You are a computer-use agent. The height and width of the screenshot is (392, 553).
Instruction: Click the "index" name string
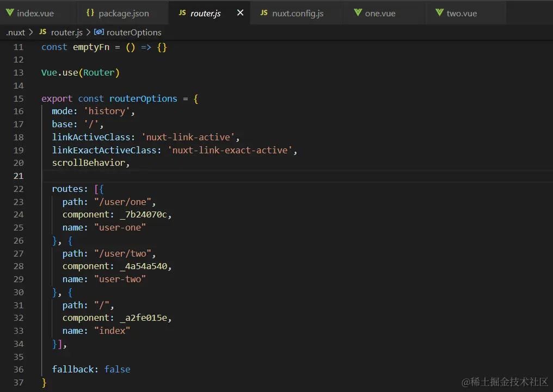(112, 331)
